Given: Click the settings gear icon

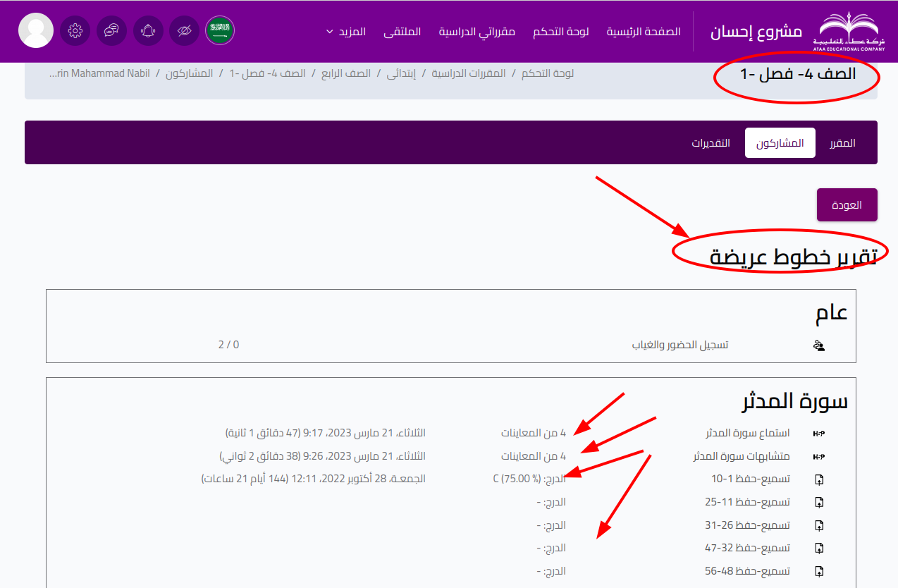Looking at the screenshot, I should click(75, 30).
